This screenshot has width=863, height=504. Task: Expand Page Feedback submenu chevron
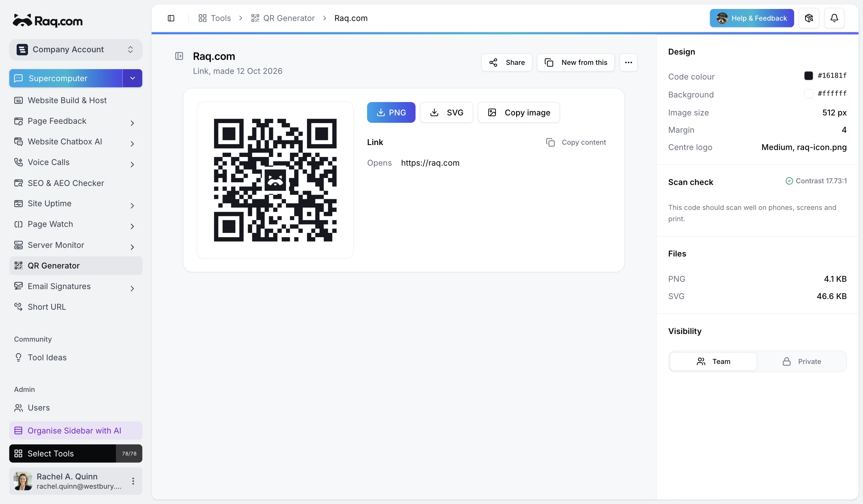coord(132,123)
